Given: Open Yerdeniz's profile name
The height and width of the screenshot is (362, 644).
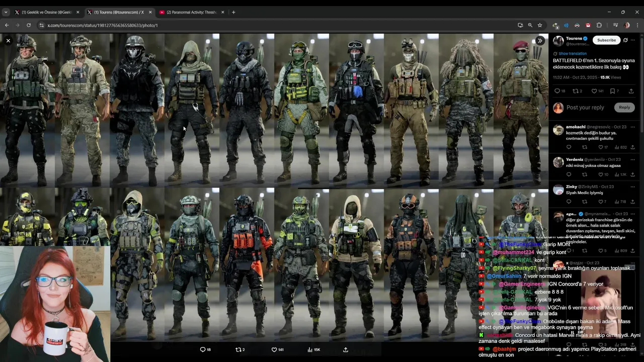Looking at the screenshot, I should [575, 159].
